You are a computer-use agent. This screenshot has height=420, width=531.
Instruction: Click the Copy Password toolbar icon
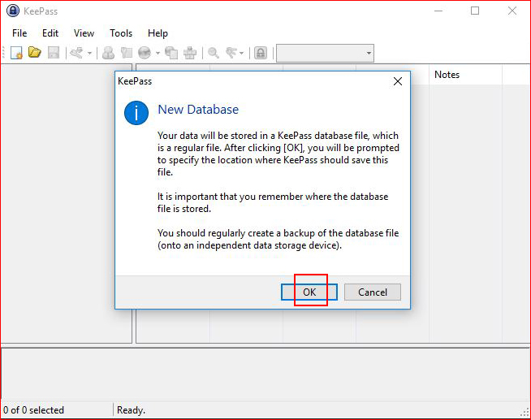coord(127,53)
